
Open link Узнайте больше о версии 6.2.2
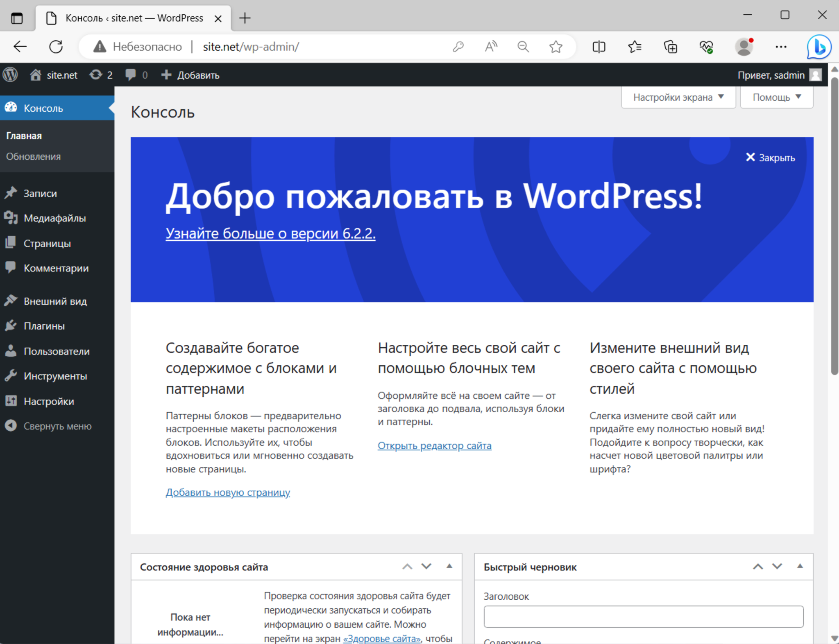(270, 233)
